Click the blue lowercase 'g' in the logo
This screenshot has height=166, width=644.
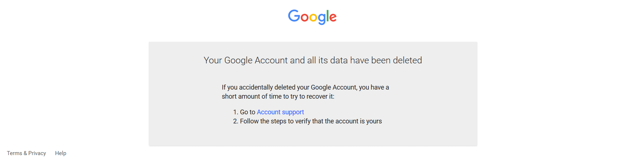(x=322, y=19)
